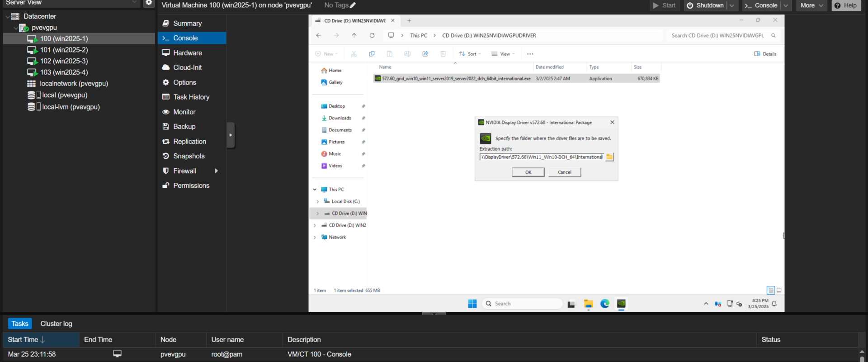Viewport: 868px width, 362px height.
Task: Click OK in NVIDIA driver dialog
Action: pyautogui.click(x=528, y=172)
